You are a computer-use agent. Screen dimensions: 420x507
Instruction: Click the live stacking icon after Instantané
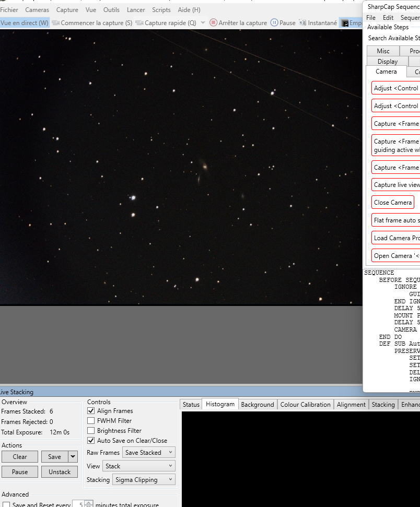(x=345, y=23)
